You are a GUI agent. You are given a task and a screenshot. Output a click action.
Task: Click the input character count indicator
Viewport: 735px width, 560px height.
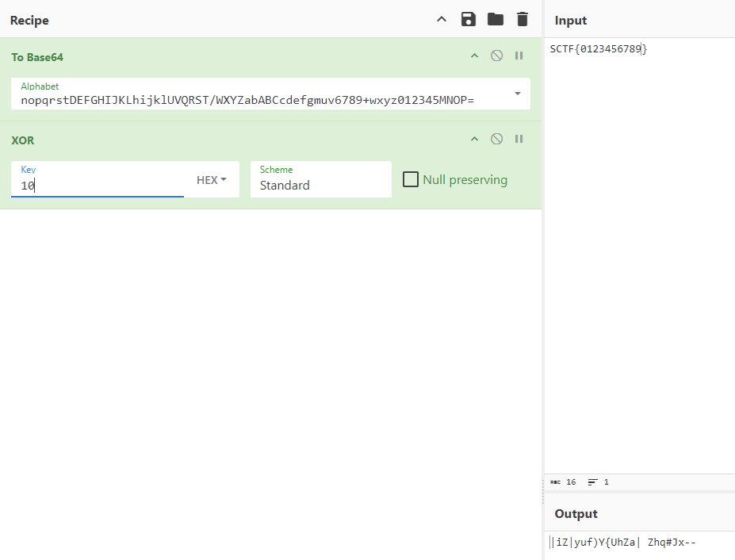point(564,481)
